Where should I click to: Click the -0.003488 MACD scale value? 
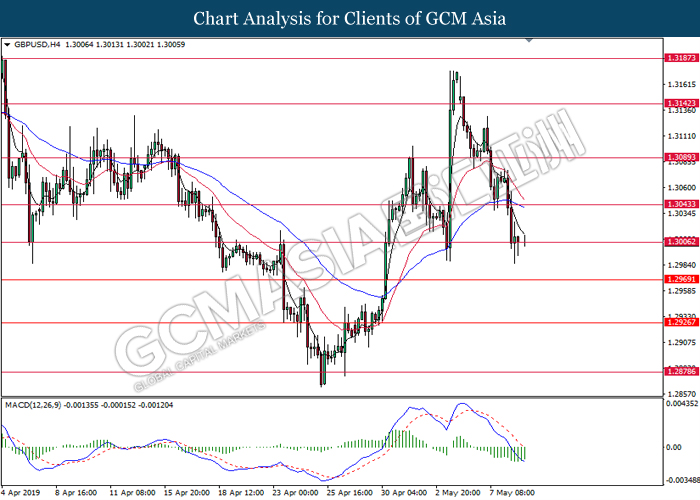683,480
